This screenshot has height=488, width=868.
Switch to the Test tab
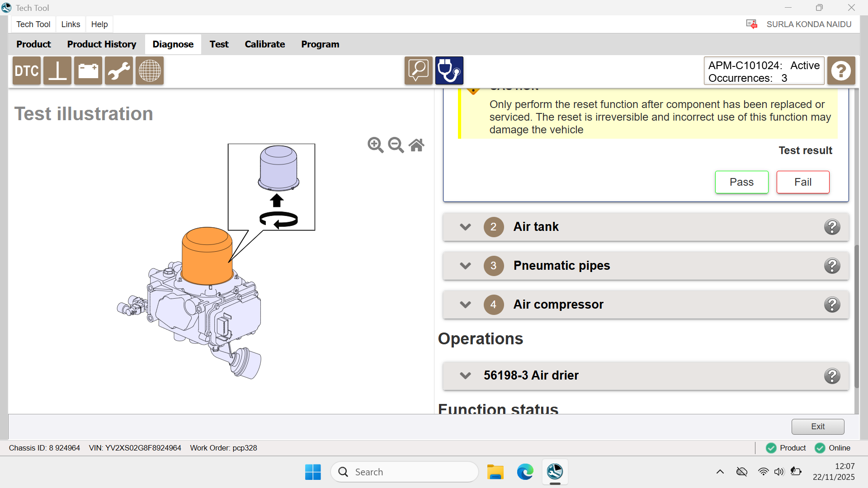(219, 44)
